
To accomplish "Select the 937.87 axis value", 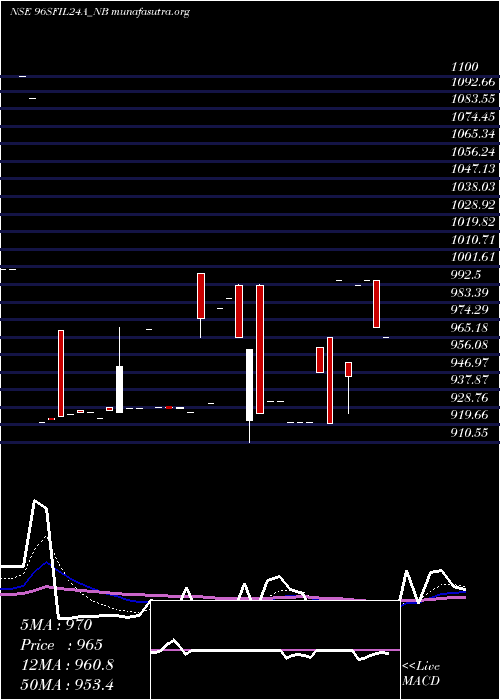I will (470, 380).
